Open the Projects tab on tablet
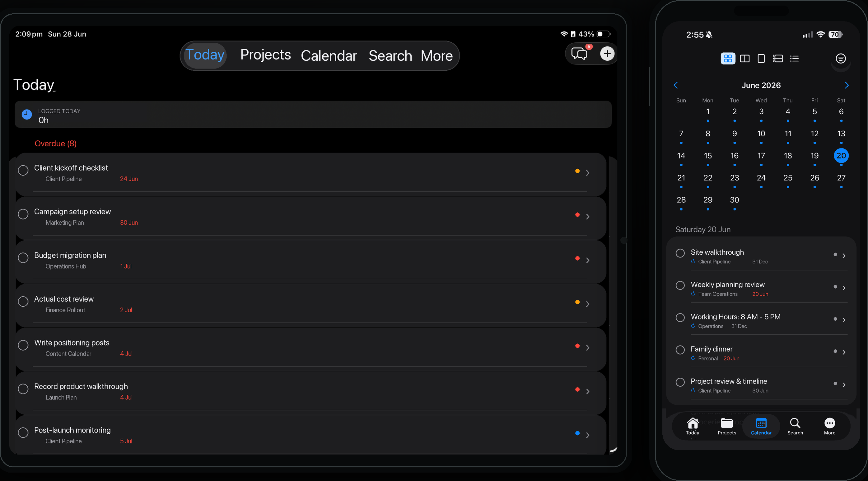868x481 pixels. (265, 55)
